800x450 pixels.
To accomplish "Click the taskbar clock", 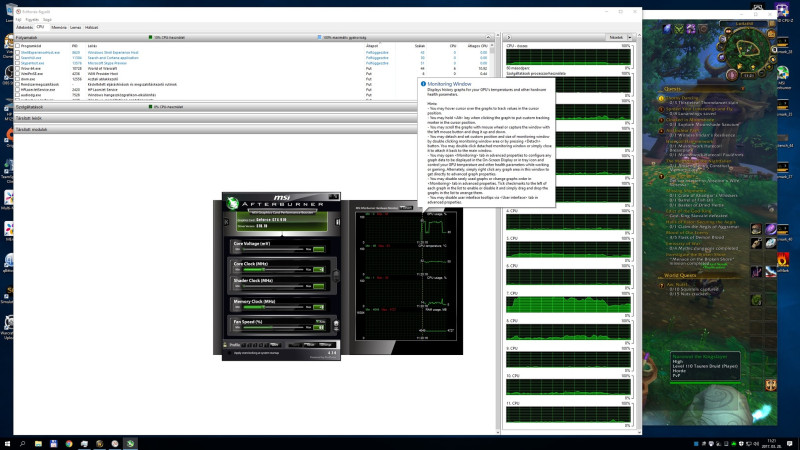I will point(772,444).
